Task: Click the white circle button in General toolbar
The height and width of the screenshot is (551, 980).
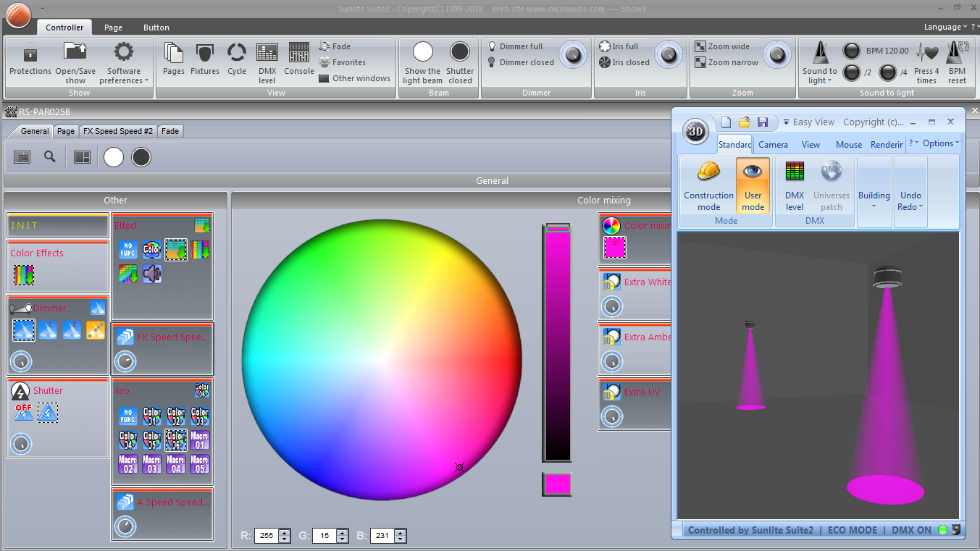Action: click(x=114, y=157)
